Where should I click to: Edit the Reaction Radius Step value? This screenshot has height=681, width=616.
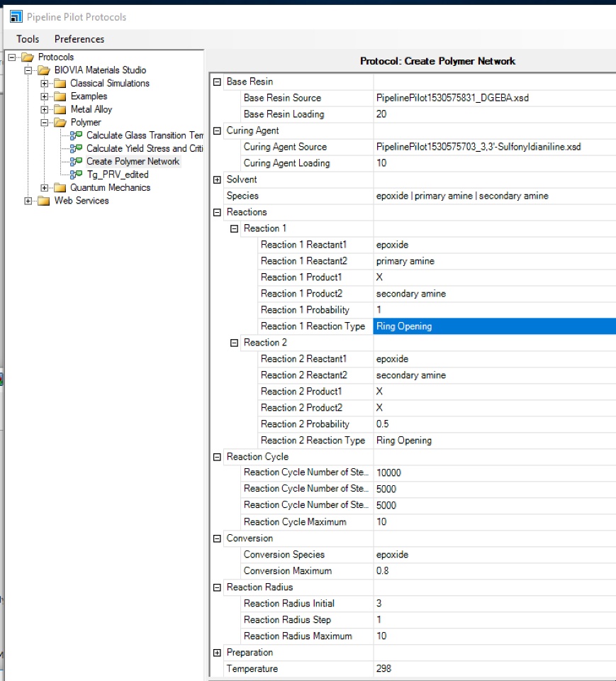pos(495,620)
